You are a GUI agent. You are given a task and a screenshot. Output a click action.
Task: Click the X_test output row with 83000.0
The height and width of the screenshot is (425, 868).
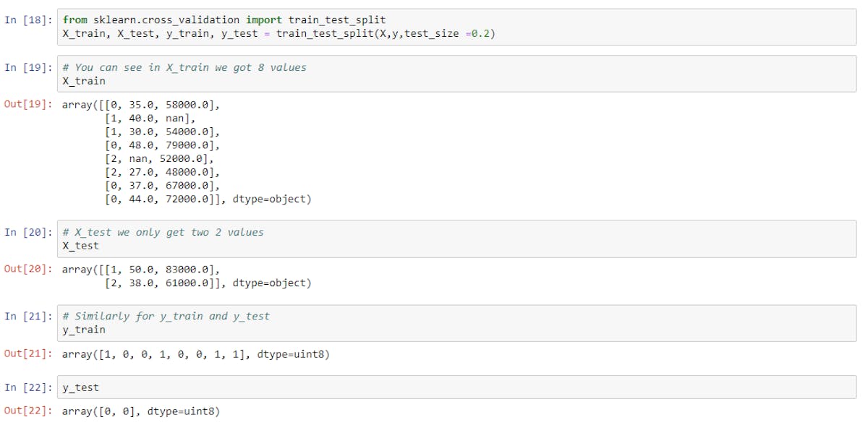pyautogui.click(x=141, y=270)
